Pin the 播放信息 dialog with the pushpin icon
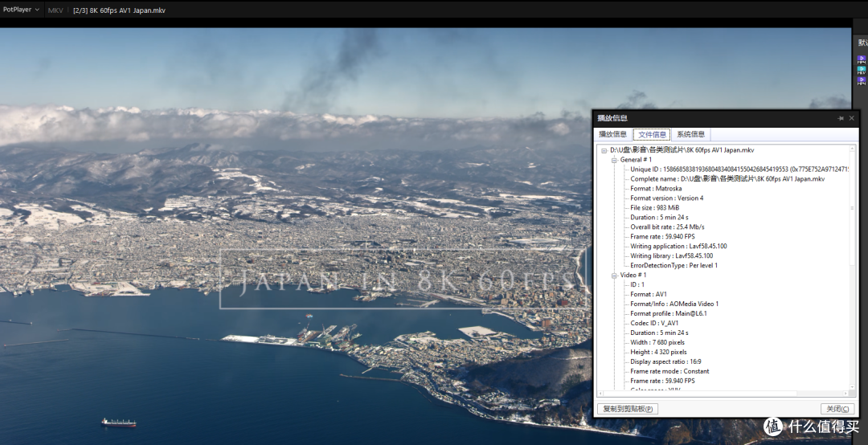The width and height of the screenshot is (868, 445). coord(841,118)
